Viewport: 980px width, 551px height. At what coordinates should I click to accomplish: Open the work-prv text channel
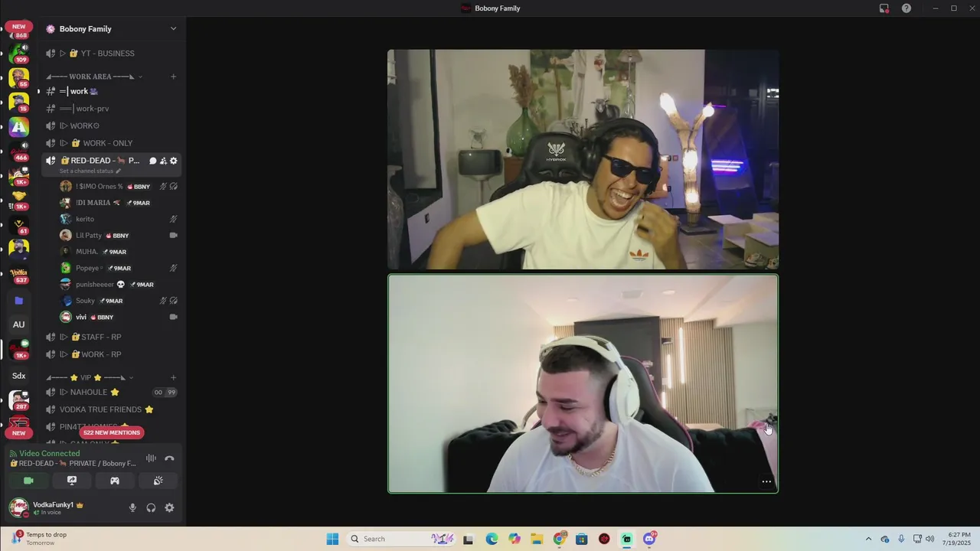pyautogui.click(x=111, y=109)
